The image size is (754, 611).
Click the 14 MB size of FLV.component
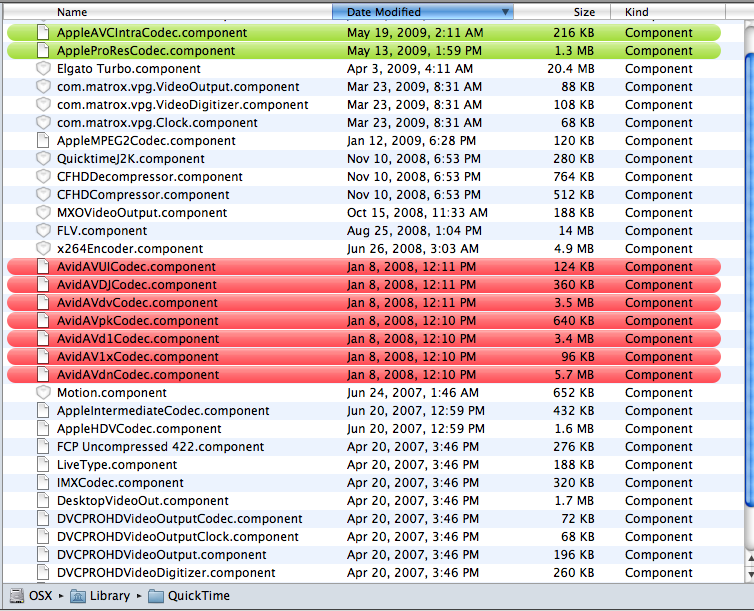(576, 231)
